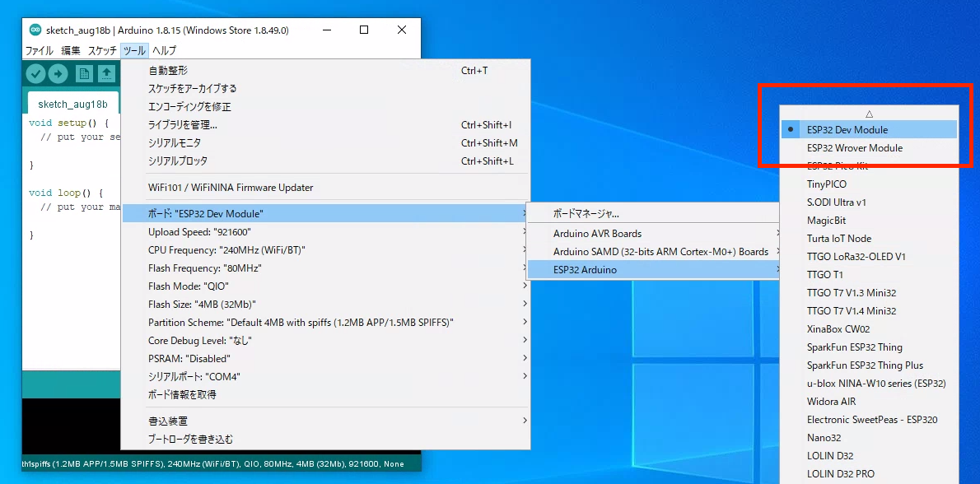The height and width of the screenshot is (484, 980).
Task: Open the ファイル menu
Action: pyautogui.click(x=39, y=50)
